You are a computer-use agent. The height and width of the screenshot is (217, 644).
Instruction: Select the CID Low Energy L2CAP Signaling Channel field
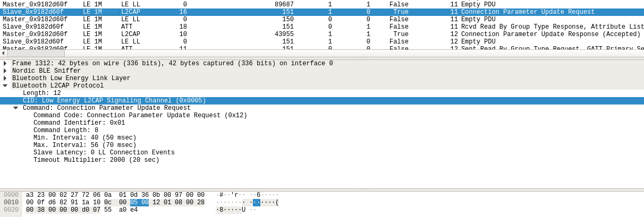(x=114, y=101)
